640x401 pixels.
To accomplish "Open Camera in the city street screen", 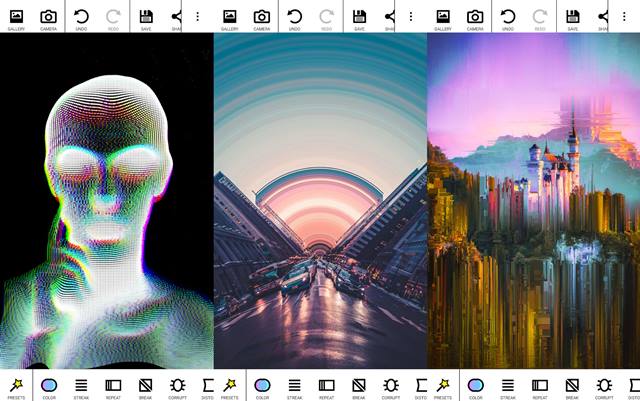I will click(x=262, y=20).
